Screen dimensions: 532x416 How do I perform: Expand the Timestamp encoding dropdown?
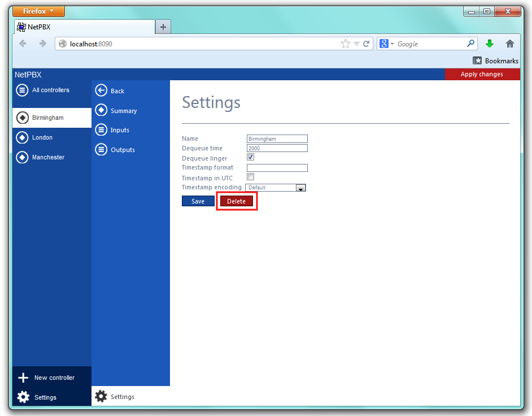[x=300, y=188]
